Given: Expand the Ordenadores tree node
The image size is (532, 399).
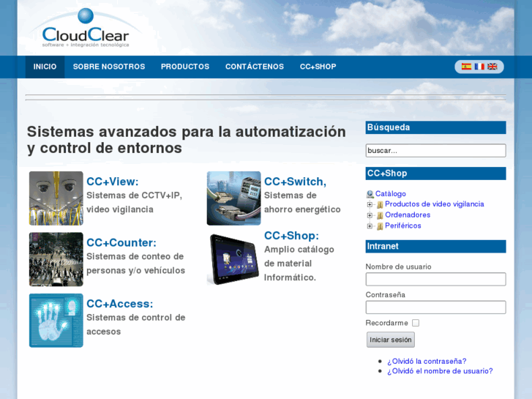Looking at the screenshot, I should pos(370,215).
